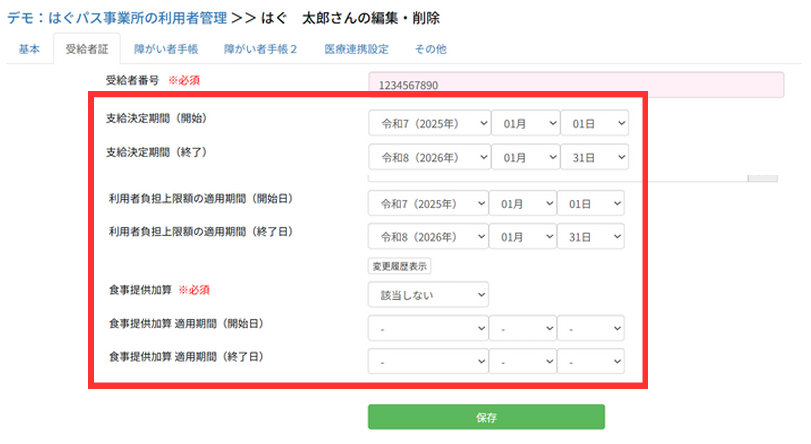
Task: Open 支給決定期間（開始）year dropdown
Action: tap(429, 123)
